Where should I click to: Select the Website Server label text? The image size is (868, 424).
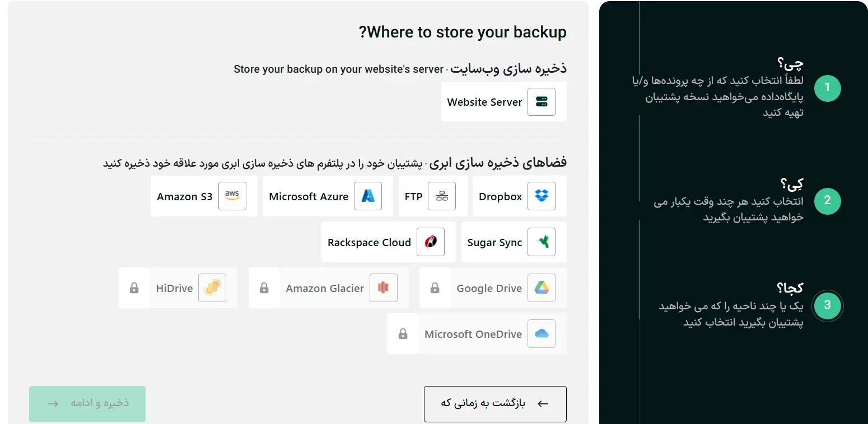[484, 102]
